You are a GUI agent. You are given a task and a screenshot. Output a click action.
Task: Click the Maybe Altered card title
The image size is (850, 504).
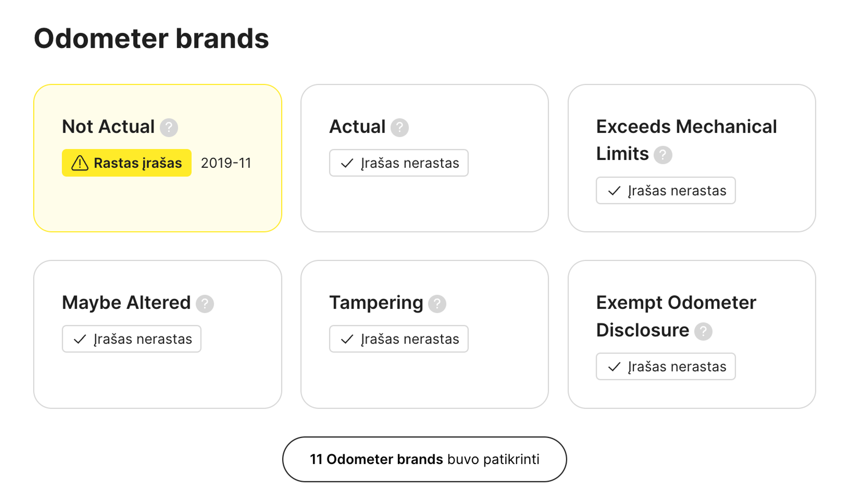coord(126,303)
